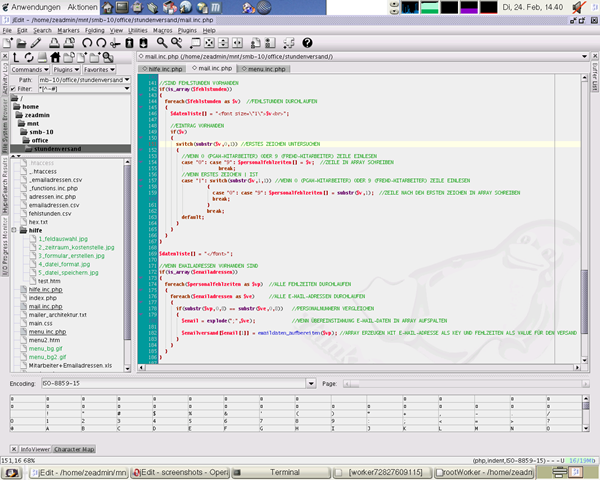
Task: Click the New File toolbar icon
Action: [7, 44]
